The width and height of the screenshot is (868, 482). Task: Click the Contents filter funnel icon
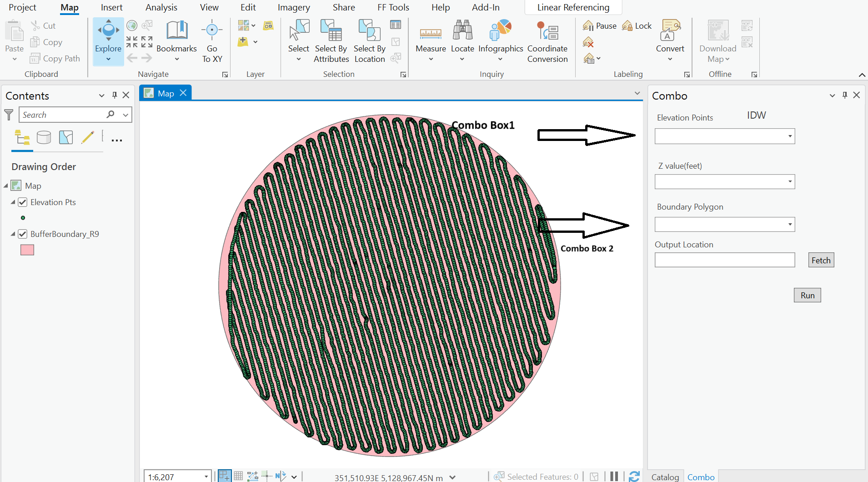click(9, 115)
